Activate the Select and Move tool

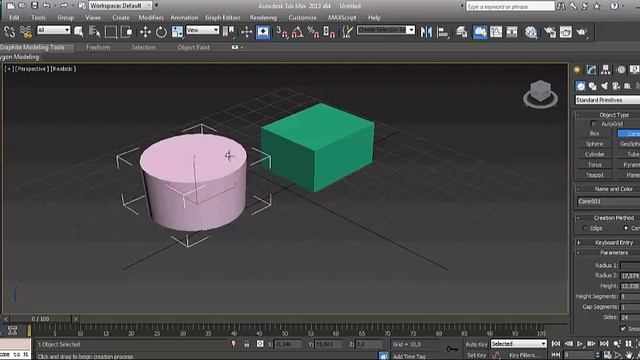[x=145, y=32]
